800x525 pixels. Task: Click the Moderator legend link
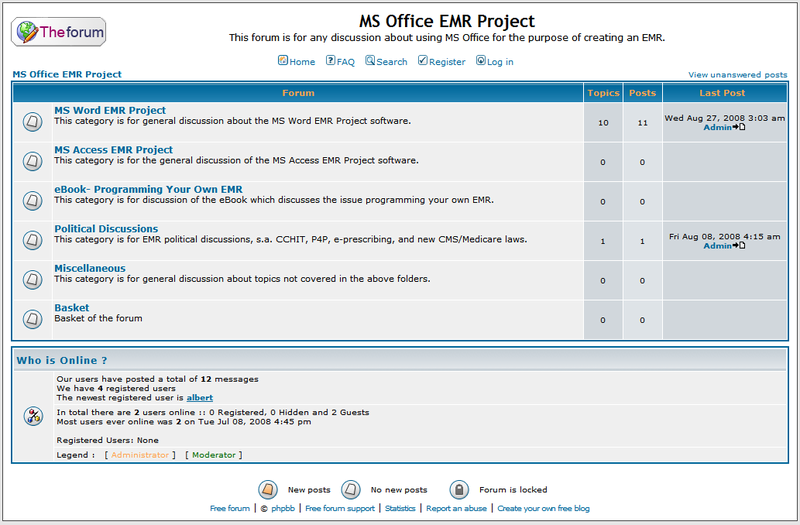(x=214, y=455)
